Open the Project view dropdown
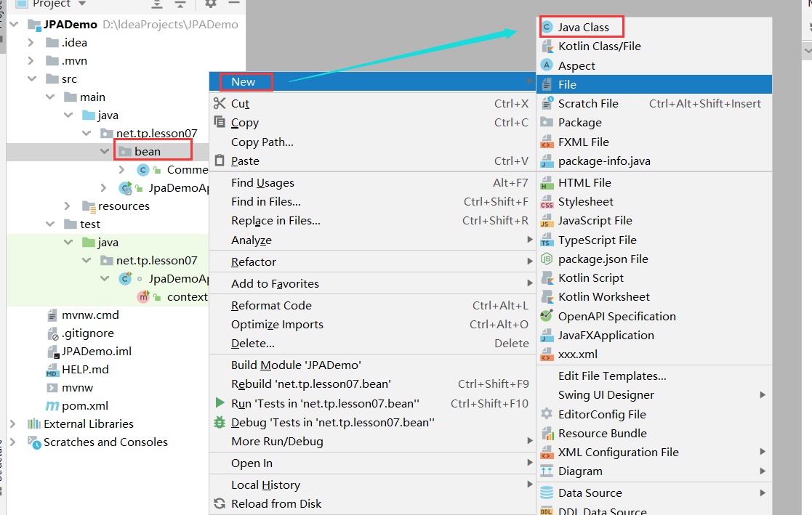 (x=82, y=4)
